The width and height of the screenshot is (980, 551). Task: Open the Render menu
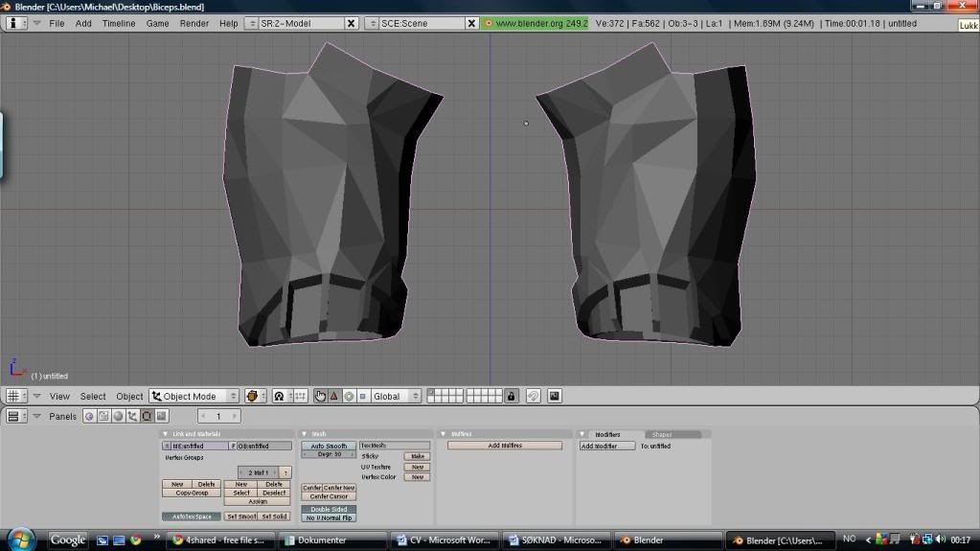point(194,23)
